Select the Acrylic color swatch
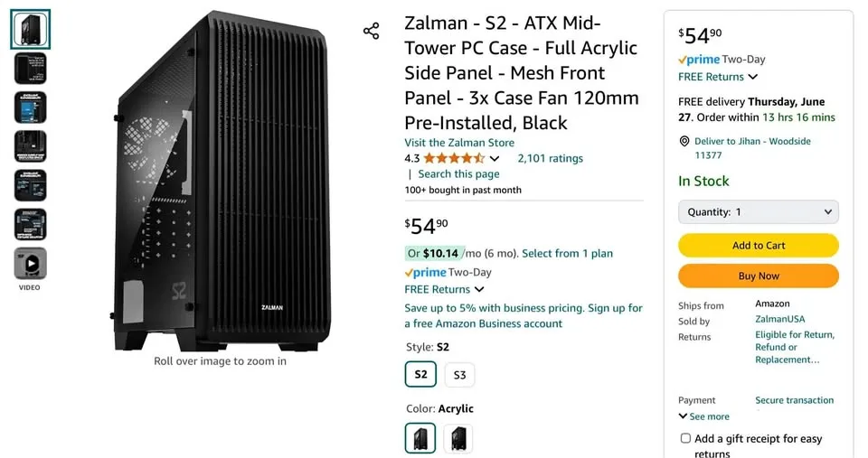Screen dimensions: 868x458 click(420, 439)
